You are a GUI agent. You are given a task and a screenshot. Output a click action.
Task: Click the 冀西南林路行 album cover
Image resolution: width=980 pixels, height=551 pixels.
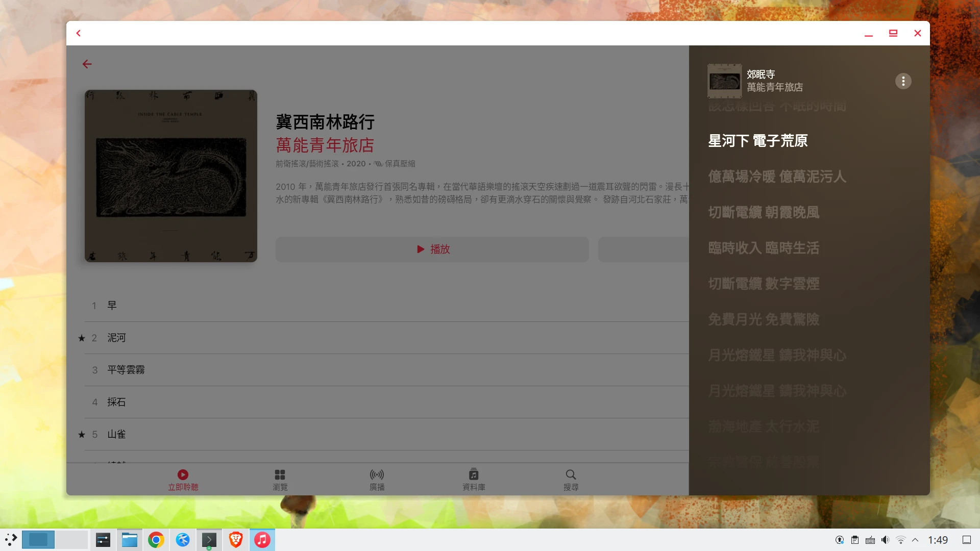171,176
